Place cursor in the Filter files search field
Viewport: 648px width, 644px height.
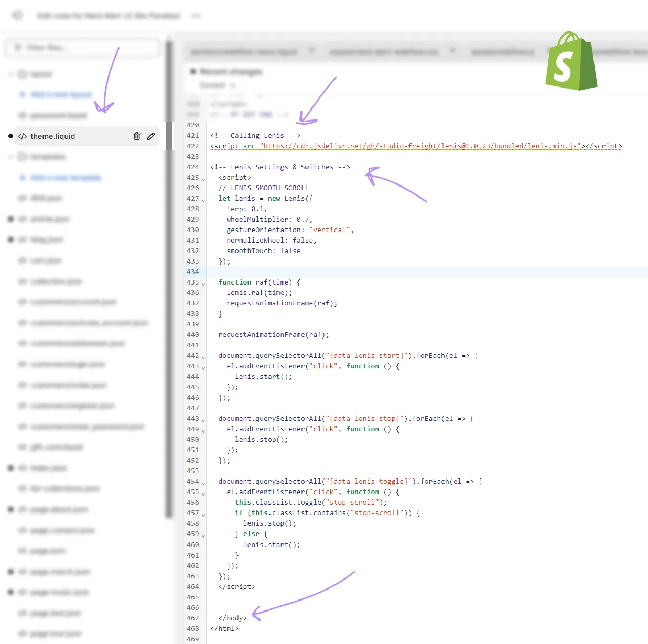coord(83,48)
